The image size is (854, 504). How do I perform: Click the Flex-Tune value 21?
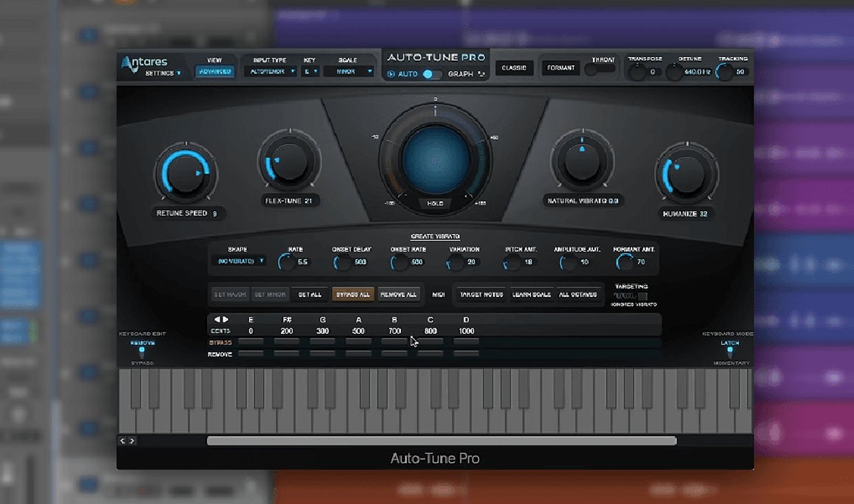[308, 201]
